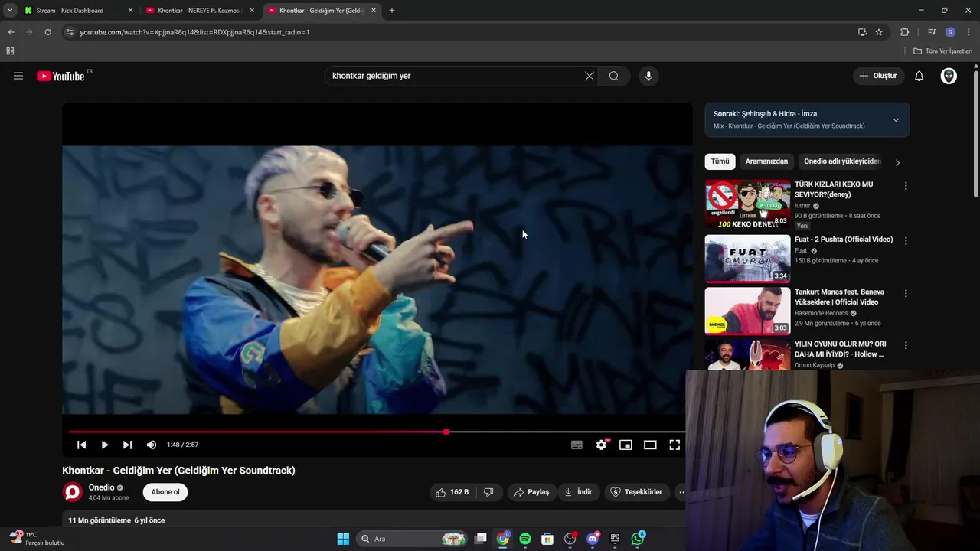Open the tab search dropdown arrow

pyautogui.click(x=10, y=11)
